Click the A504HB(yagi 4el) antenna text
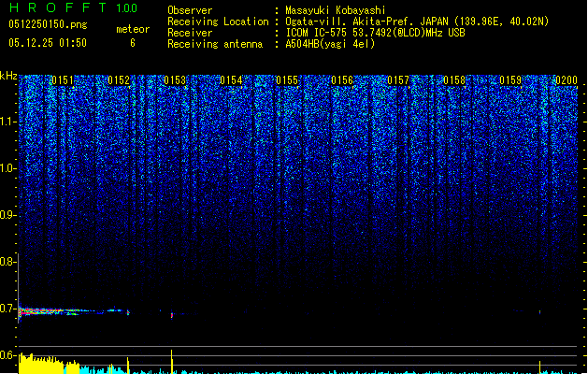The height and width of the screenshot is (374, 588). pyautogui.click(x=330, y=44)
